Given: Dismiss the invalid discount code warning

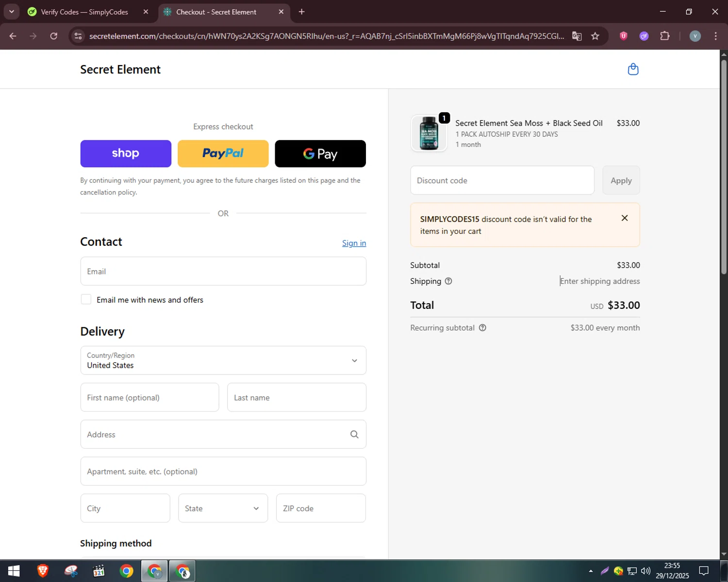Looking at the screenshot, I should (625, 218).
